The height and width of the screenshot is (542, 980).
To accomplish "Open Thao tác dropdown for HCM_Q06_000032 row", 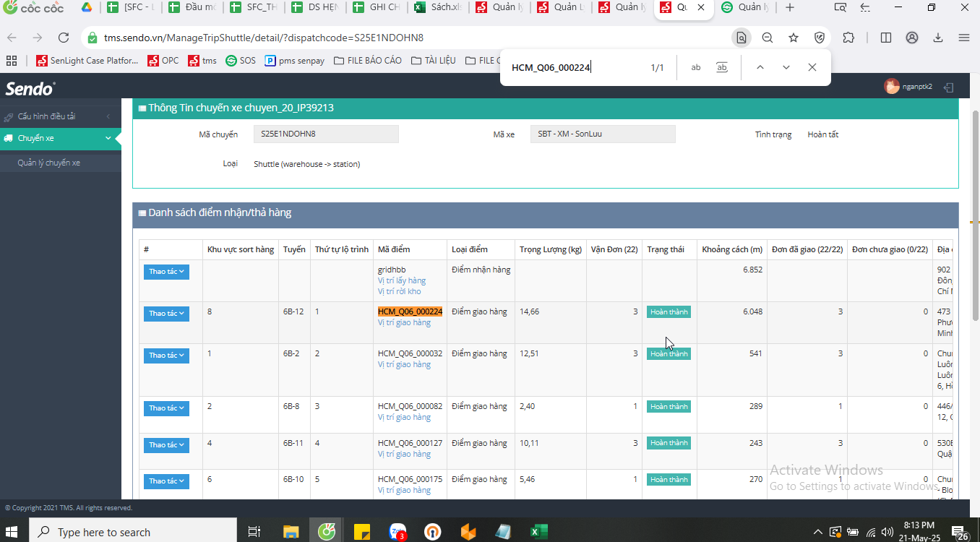I will (166, 356).
